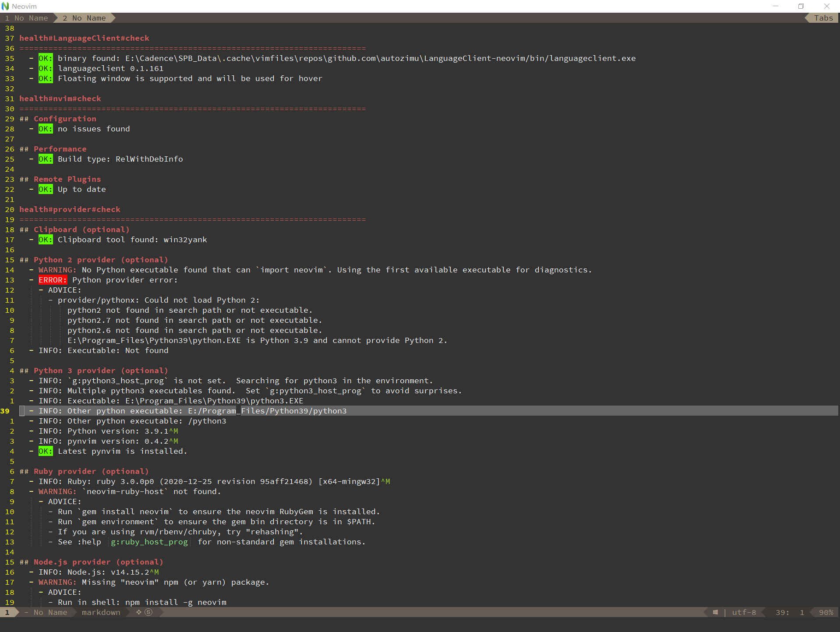
Task: Click the gem environment advice line
Action: (x=212, y=522)
